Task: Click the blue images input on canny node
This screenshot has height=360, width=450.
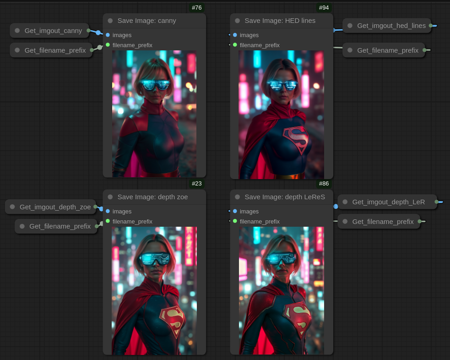Action: click(108, 35)
